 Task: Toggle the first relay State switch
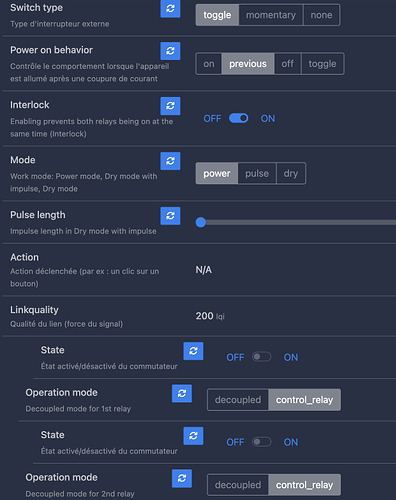262,357
